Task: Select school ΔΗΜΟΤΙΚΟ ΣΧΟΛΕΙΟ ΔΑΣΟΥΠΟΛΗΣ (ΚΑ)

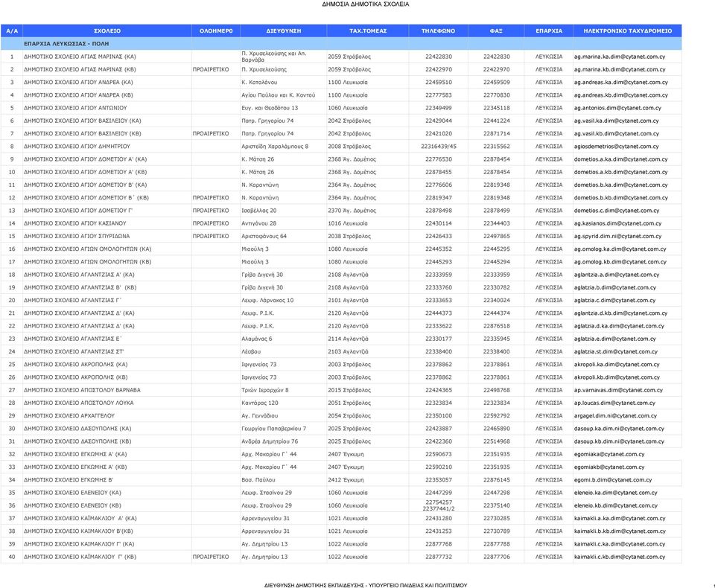Action: 77,429
